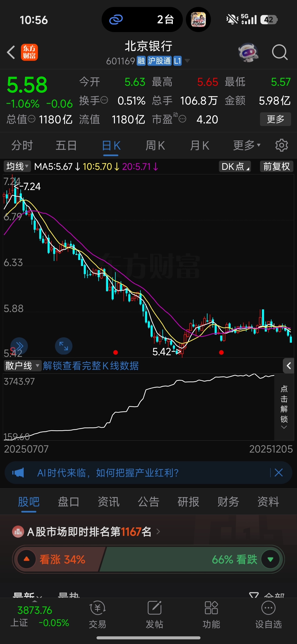Tap the 融 margin tag
This screenshot has width=297, height=644.
141,61
